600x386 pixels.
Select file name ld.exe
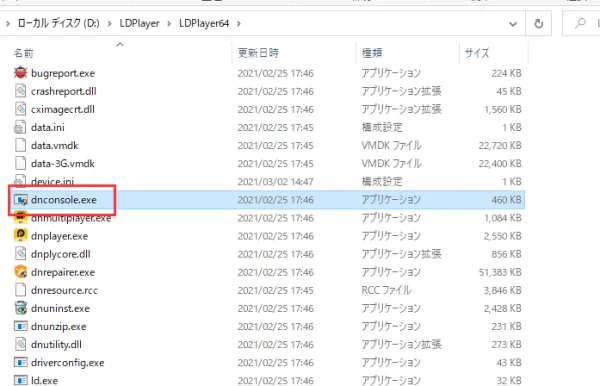coord(44,381)
